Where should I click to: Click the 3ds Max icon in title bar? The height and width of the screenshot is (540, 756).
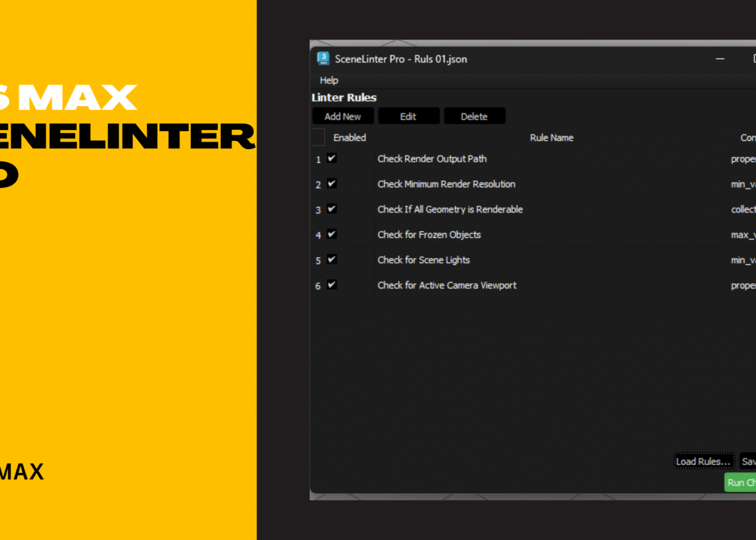(323, 58)
